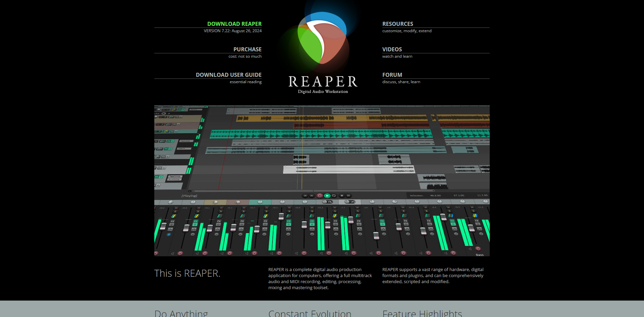Click the blue phase icon in the mixer
This screenshot has height=317, width=644.
pyautogui.click(x=169, y=234)
